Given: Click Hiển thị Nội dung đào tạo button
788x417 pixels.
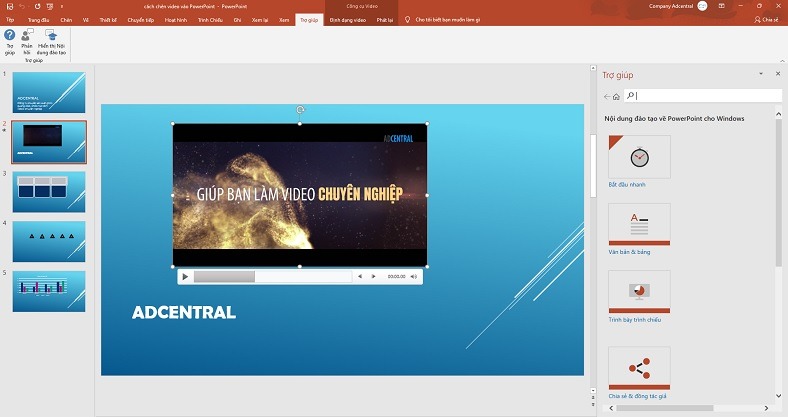Looking at the screenshot, I should point(51,42).
